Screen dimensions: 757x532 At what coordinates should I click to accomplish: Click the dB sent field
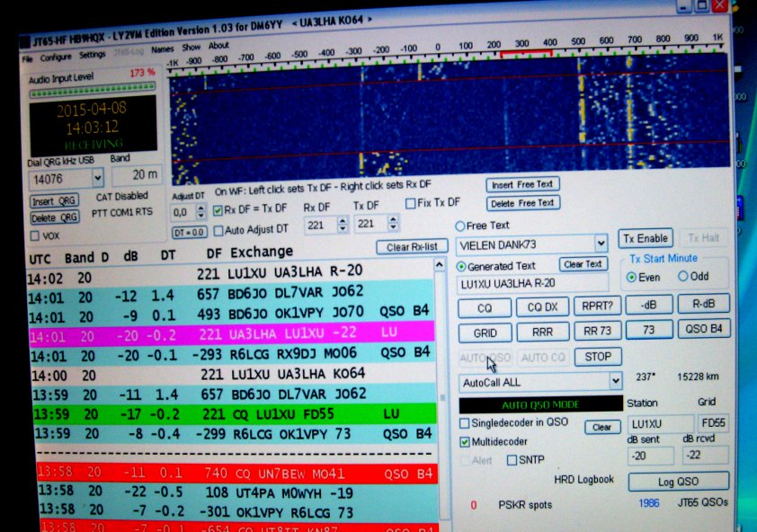[x=650, y=456]
